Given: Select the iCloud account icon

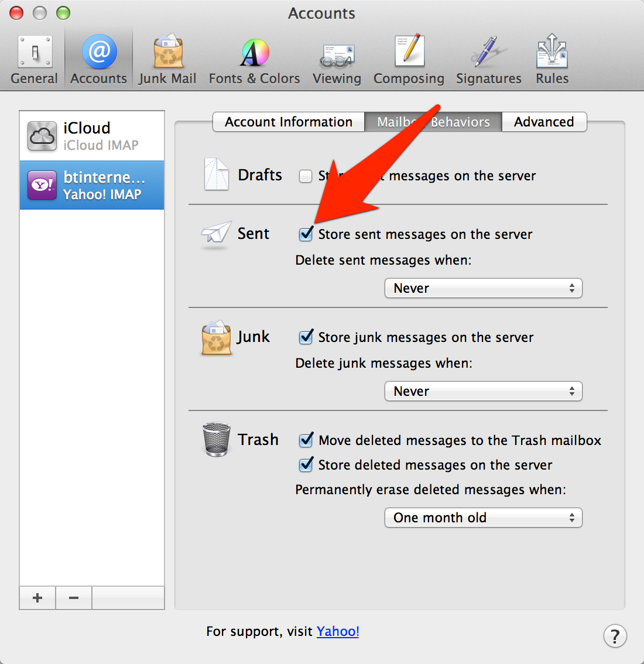Looking at the screenshot, I should pyautogui.click(x=42, y=136).
